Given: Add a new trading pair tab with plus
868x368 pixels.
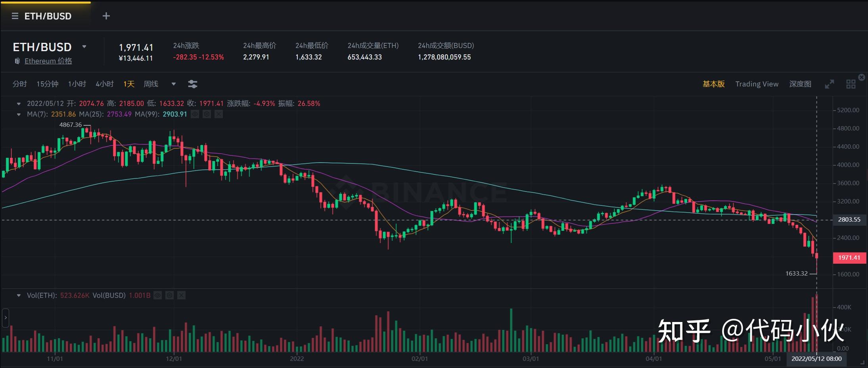Looking at the screenshot, I should (106, 16).
